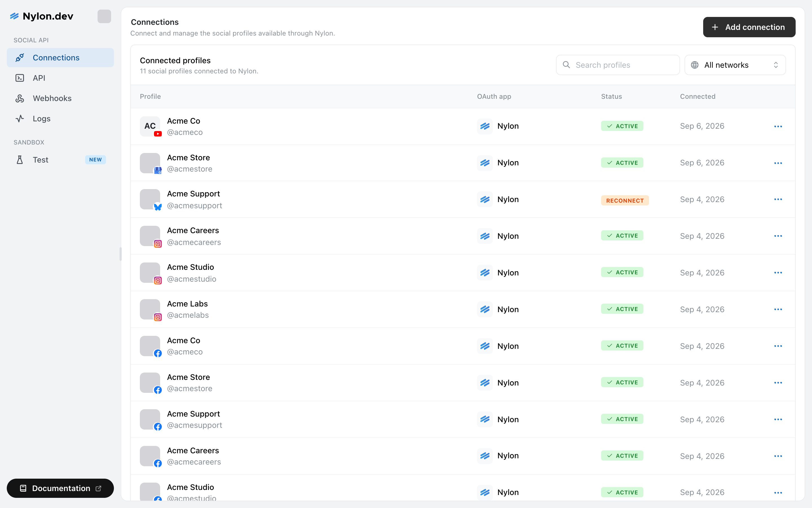Click Add connection button
Screen dimensions: 812x508
(x=749, y=27)
